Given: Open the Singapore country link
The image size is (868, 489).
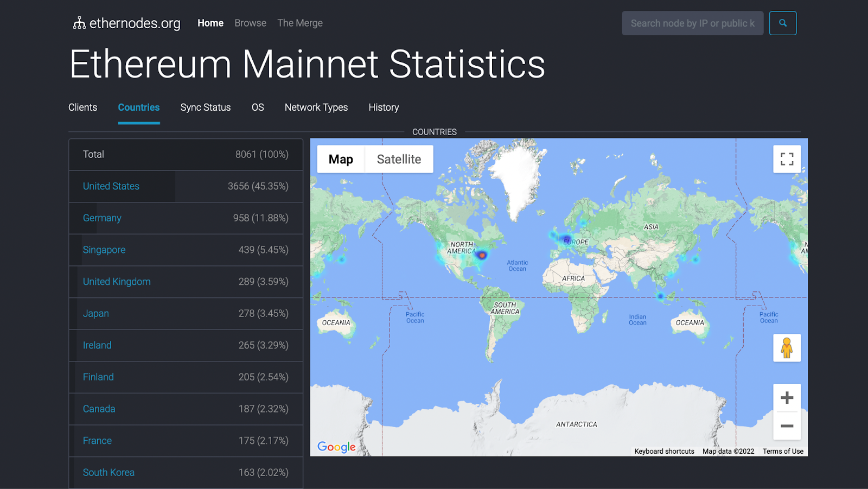Looking at the screenshot, I should (x=104, y=250).
